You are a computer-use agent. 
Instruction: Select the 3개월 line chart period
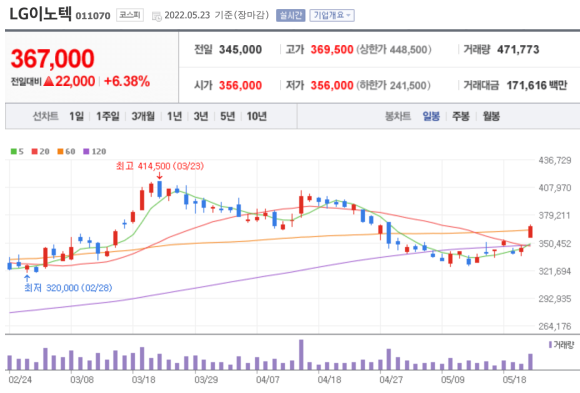[143, 116]
